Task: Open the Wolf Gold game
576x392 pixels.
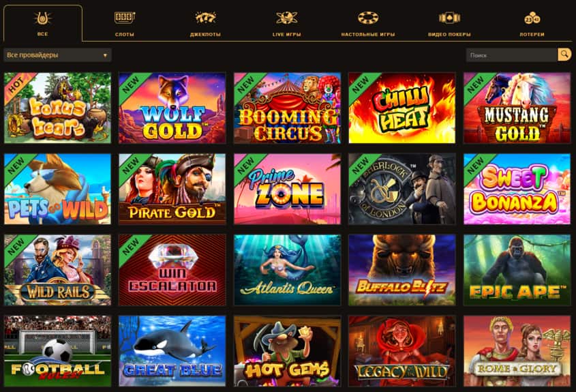Action: (172, 108)
